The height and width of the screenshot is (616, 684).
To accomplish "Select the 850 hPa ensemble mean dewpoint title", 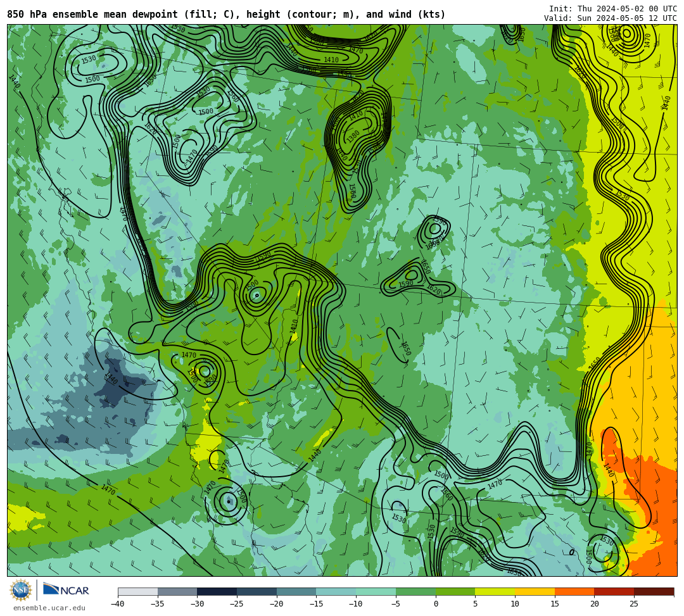I will pos(226,15).
